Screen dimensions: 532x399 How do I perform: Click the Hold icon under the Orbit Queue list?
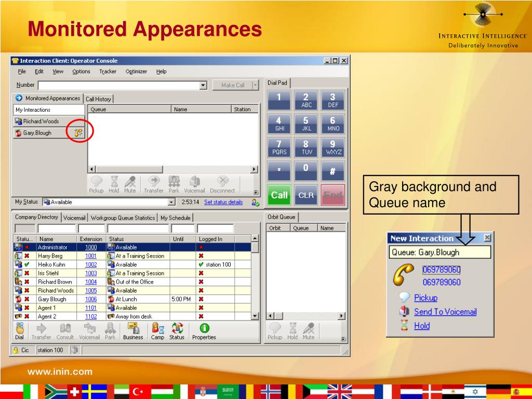pos(292,328)
